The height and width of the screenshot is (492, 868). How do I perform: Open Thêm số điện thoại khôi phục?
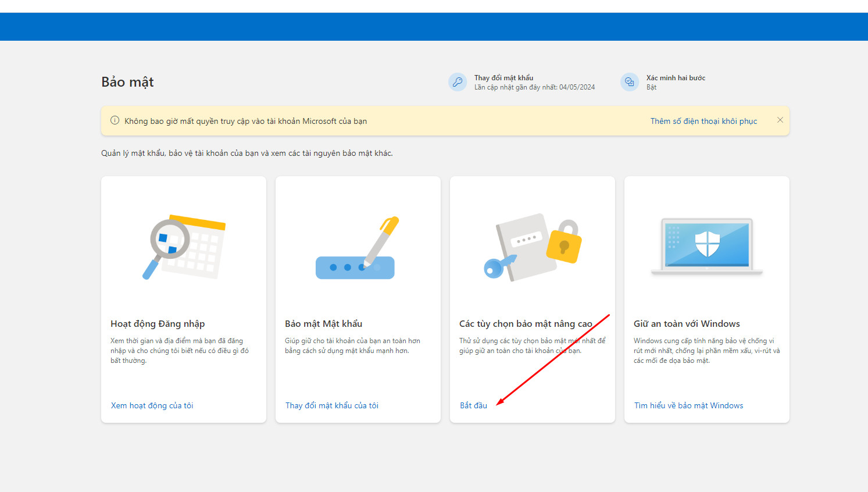(x=703, y=120)
